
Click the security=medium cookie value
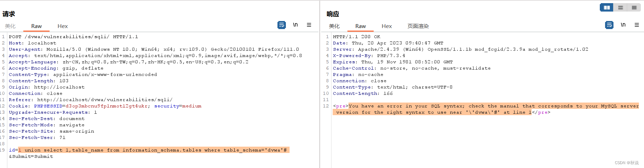(192, 106)
